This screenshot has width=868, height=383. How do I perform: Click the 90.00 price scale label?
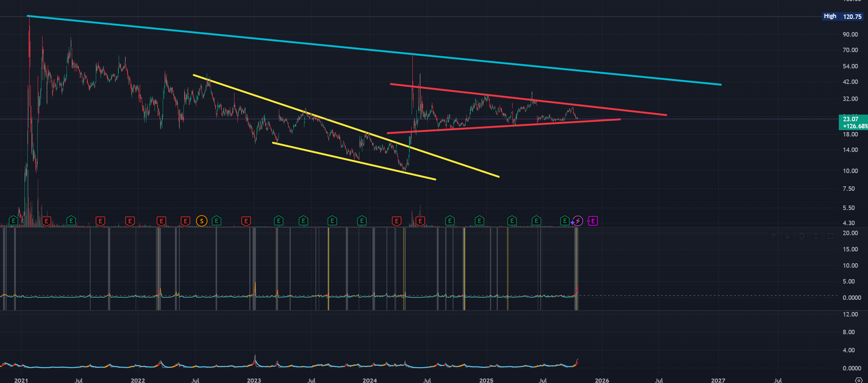coord(850,34)
